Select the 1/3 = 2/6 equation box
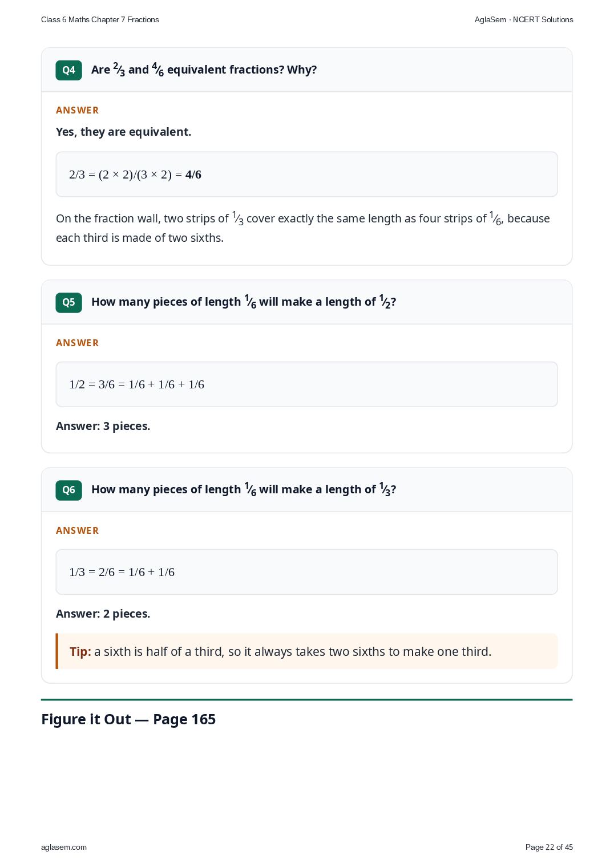This screenshot has height=868, width=614. tap(306, 572)
